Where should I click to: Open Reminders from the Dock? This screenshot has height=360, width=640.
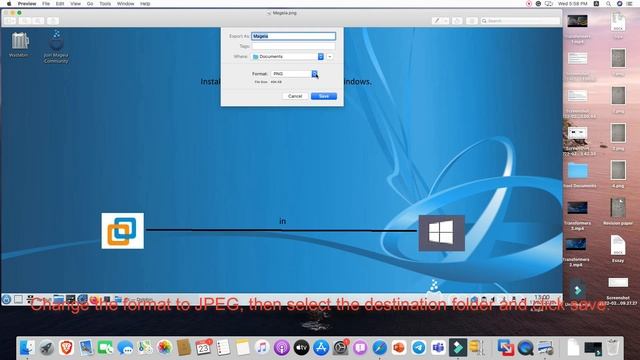click(223, 348)
